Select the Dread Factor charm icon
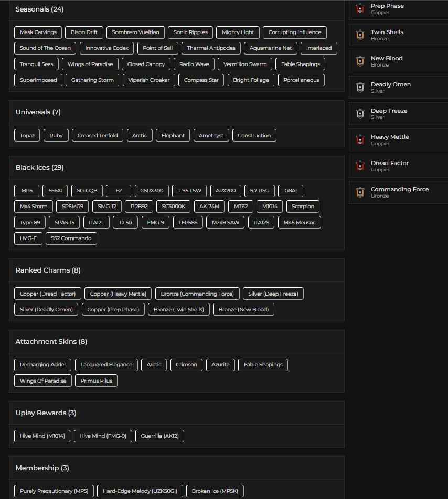The width and height of the screenshot is (448, 499). (360, 166)
